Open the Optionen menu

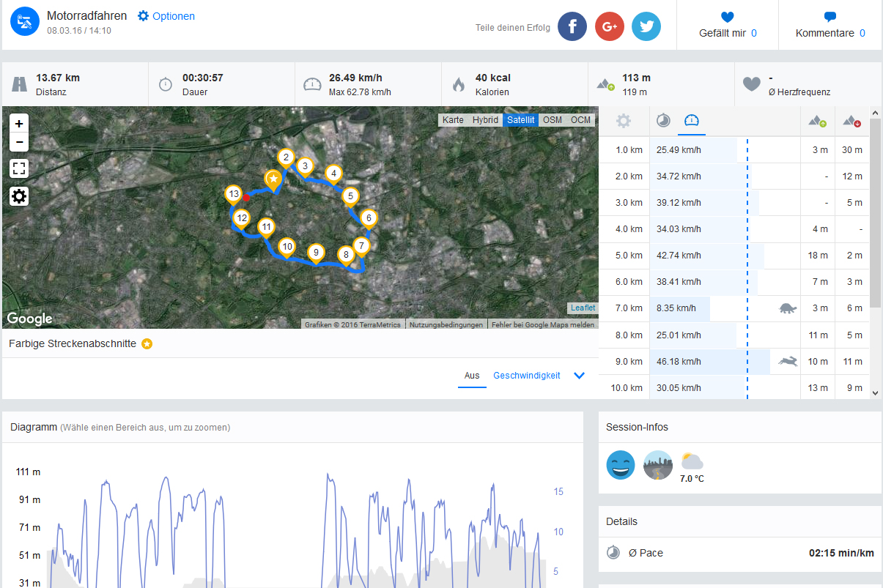pyautogui.click(x=166, y=16)
